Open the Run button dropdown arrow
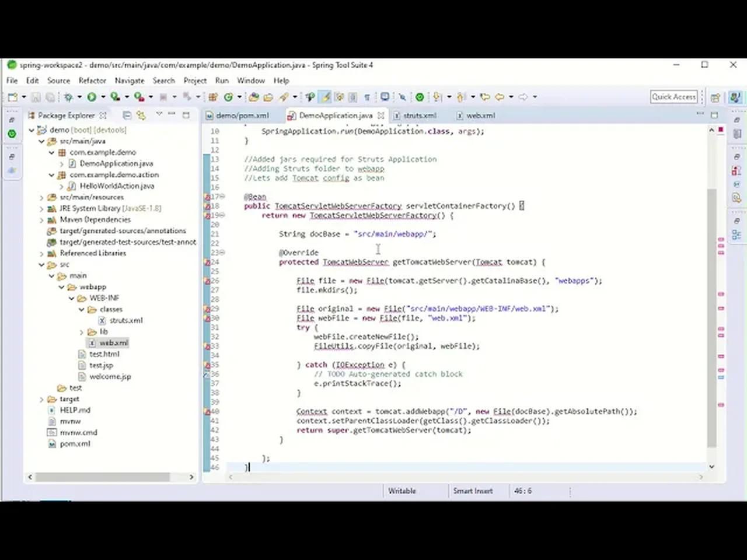The width and height of the screenshot is (747, 560). coord(102,97)
